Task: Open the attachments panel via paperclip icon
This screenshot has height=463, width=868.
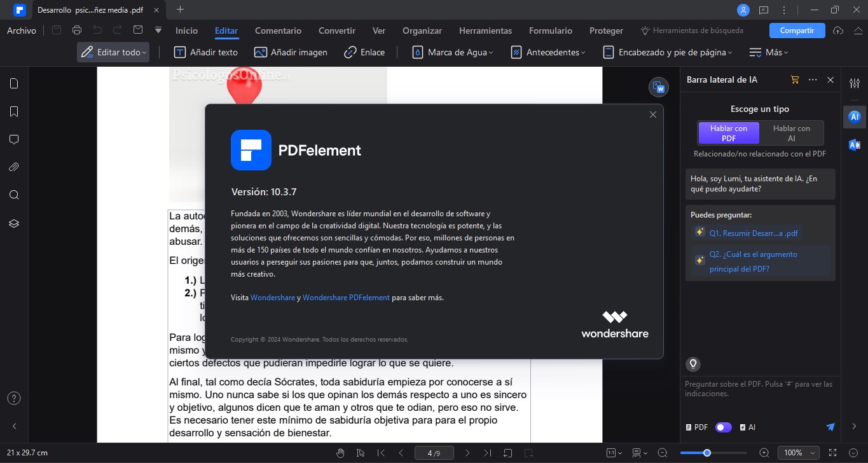Action: click(14, 167)
